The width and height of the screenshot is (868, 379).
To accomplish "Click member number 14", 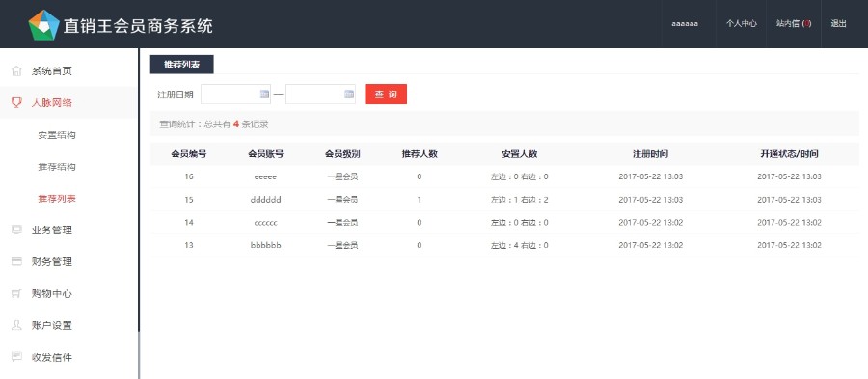I will pyautogui.click(x=189, y=223).
